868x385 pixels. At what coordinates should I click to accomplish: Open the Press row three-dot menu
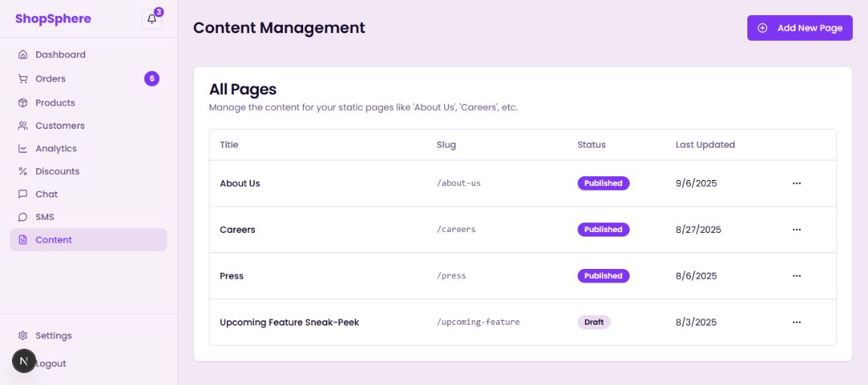796,276
